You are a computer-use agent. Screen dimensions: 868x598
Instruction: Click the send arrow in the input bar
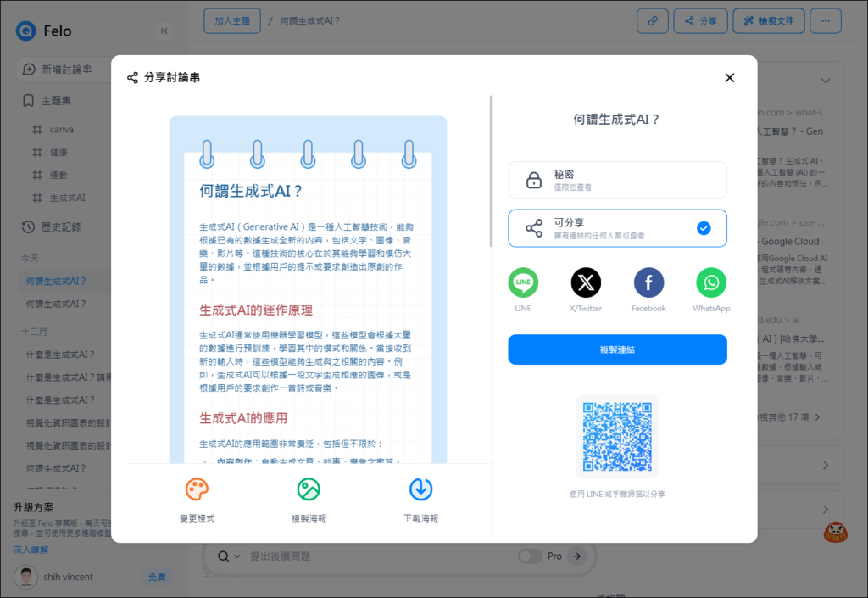[x=576, y=556]
